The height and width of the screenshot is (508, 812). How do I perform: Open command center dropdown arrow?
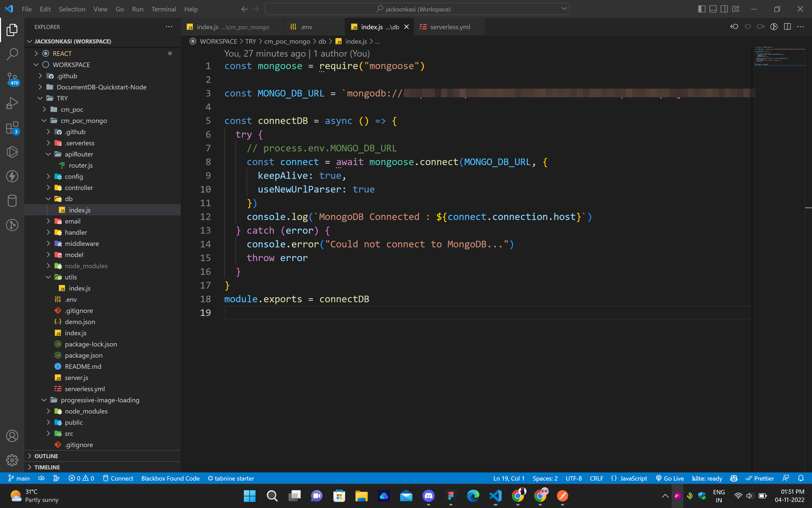pyautogui.click(x=564, y=9)
